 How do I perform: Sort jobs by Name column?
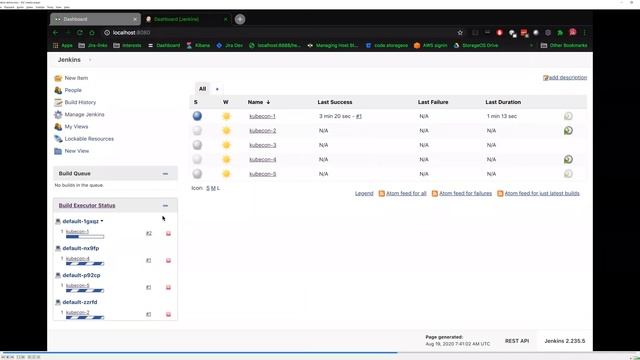pyautogui.click(x=259, y=102)
